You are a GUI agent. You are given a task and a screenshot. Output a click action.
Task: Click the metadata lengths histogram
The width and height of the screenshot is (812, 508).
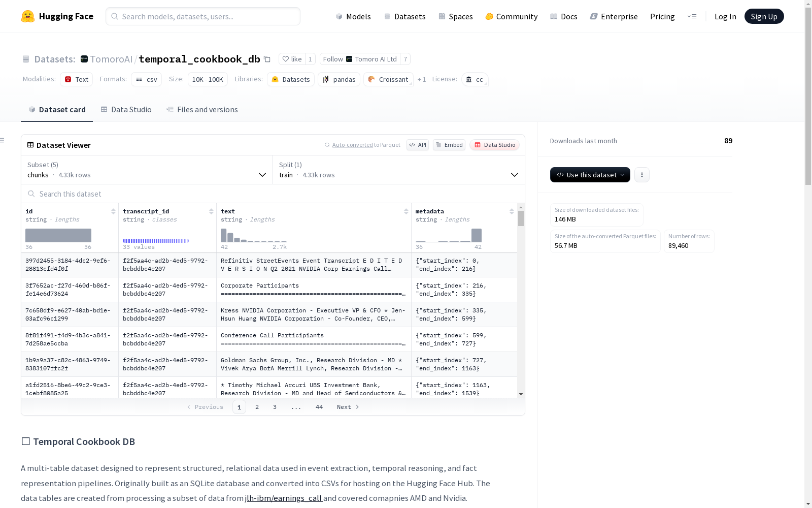(x=449, y=235)
